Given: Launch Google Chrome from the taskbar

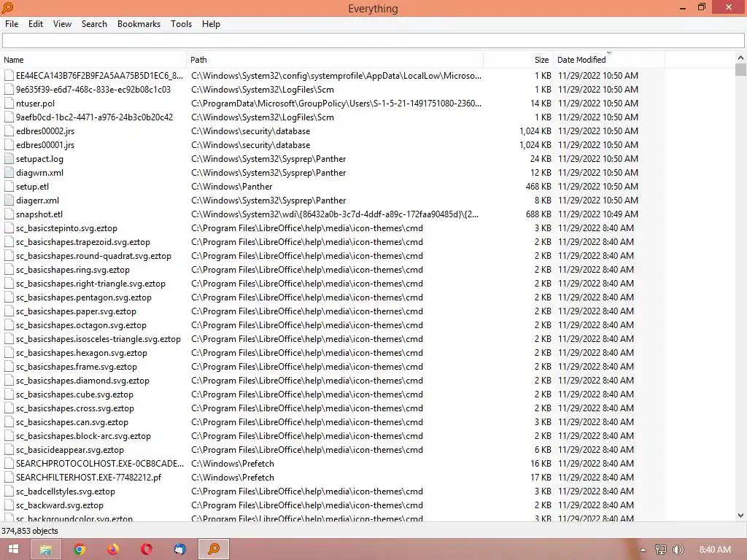Looking at the screenshot, I should (79, 549).
